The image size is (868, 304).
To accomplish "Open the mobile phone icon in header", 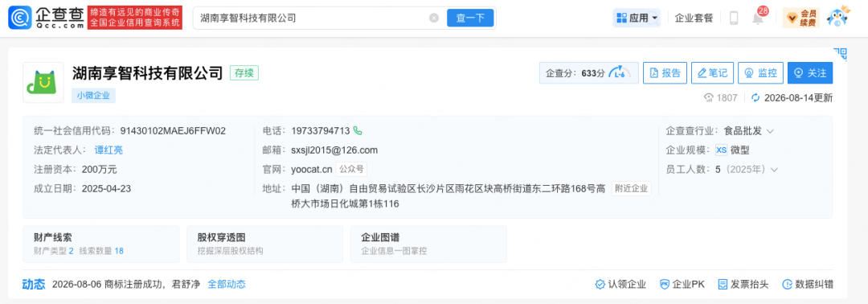I will click(734, 18).
